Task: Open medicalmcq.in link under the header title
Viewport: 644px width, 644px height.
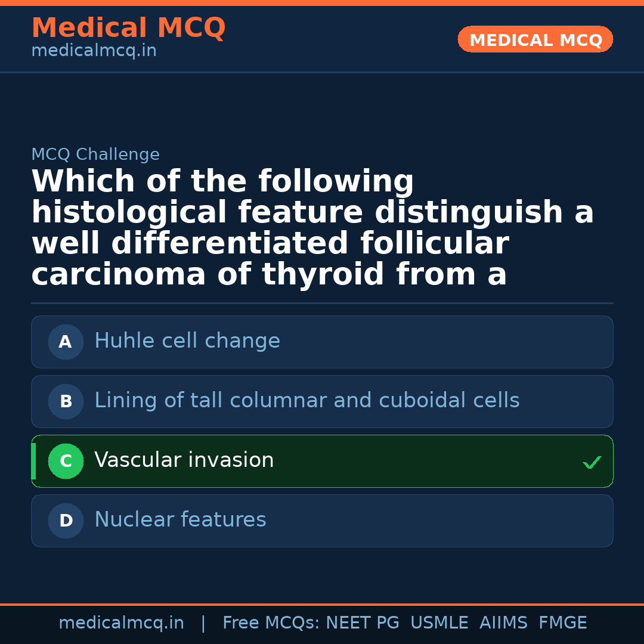Action: 94,51
